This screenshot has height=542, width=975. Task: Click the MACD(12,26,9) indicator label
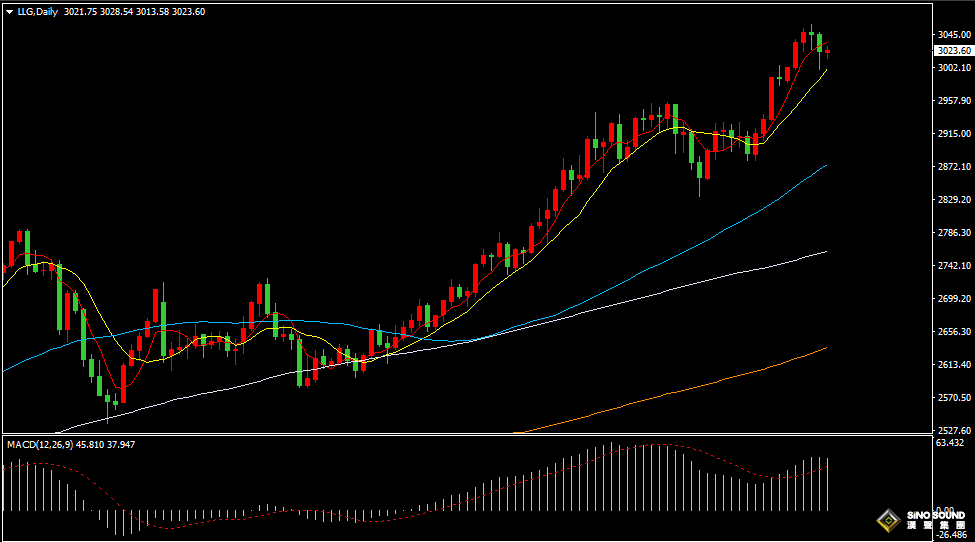coord(40,444)
